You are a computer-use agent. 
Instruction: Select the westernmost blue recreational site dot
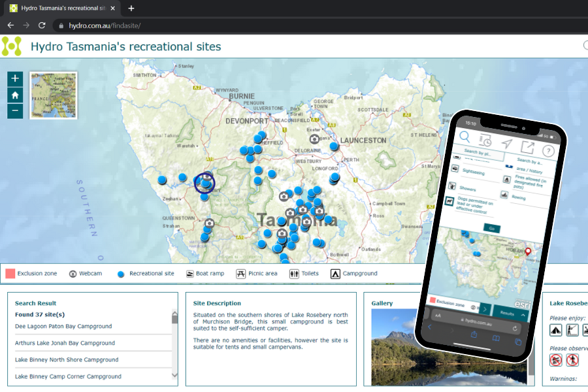pyautogui.click(x=162, y=180)
